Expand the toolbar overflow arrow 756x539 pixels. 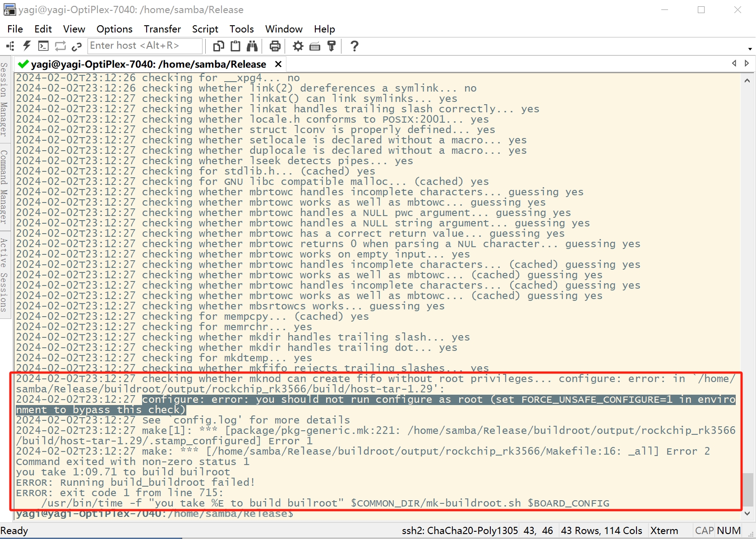click(x=750, y=49)
